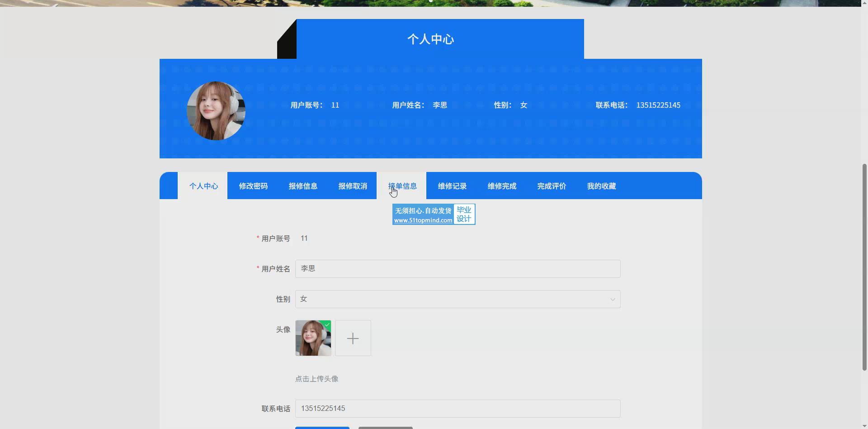This screenshot has height=429, width=868.
Task: Expand the 性别 dropdown arrow
Action: [613, 299]
